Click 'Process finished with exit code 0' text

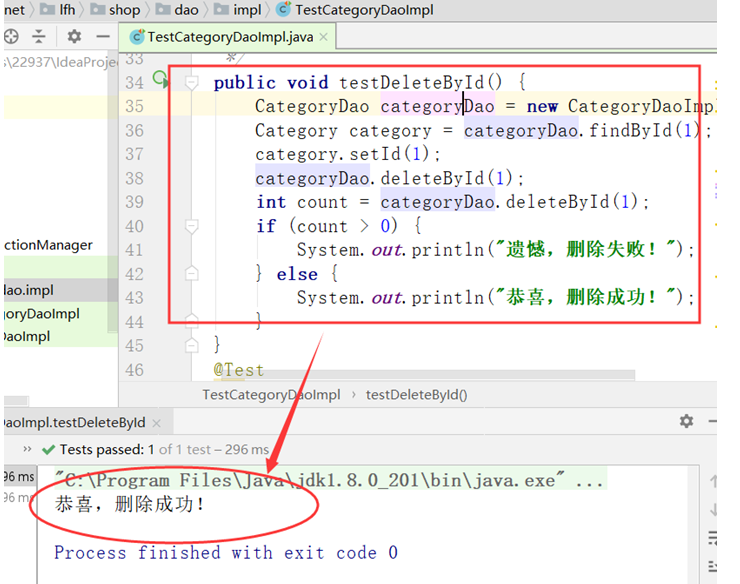coord(226,552)
